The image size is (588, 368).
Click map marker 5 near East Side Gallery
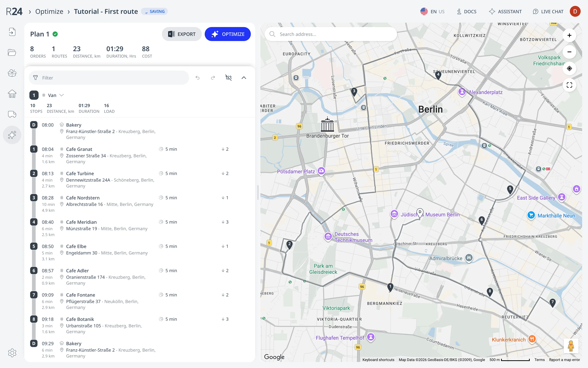click(510, 189)
